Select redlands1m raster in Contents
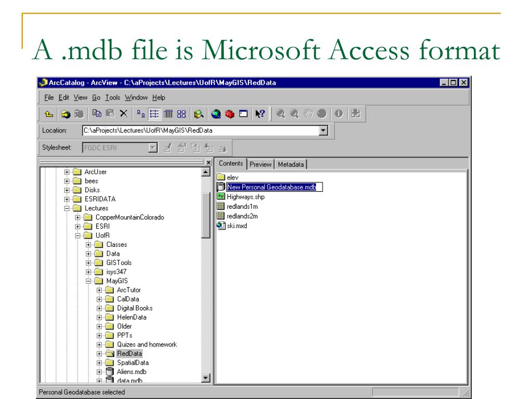The height and width of the screenshot is (399, 532). tap(242, 207)
